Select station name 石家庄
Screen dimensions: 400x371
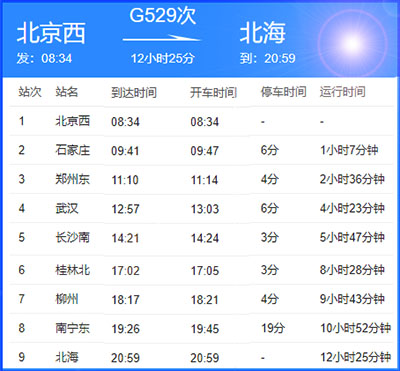[73, 150]
